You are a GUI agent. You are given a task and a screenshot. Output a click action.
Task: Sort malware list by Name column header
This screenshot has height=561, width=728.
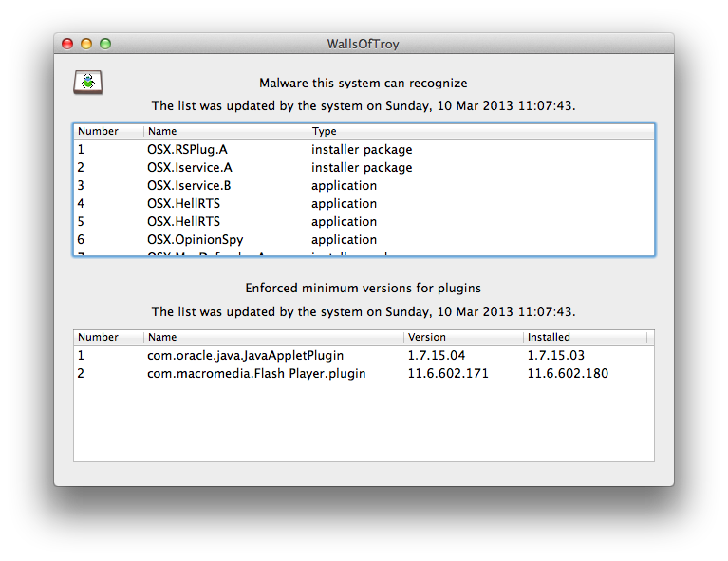pos(225,131)
